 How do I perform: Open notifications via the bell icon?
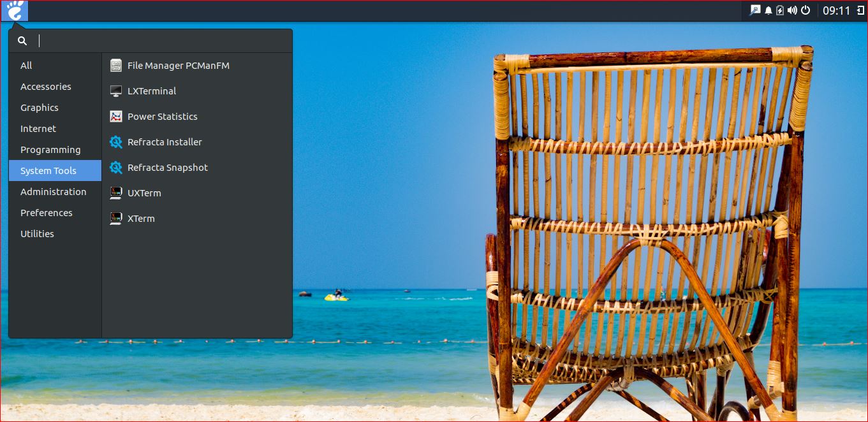(x=768, y=10)
